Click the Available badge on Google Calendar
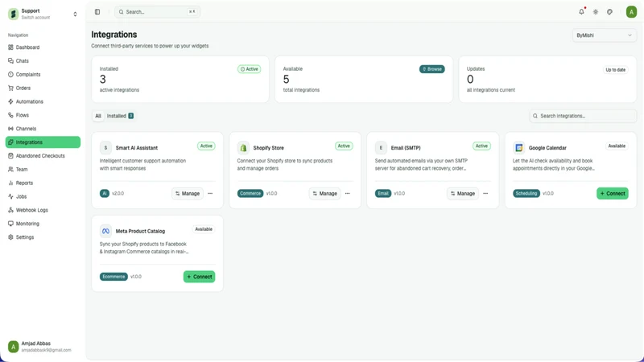Screen dimensions: 644x362 coord(617,146)
